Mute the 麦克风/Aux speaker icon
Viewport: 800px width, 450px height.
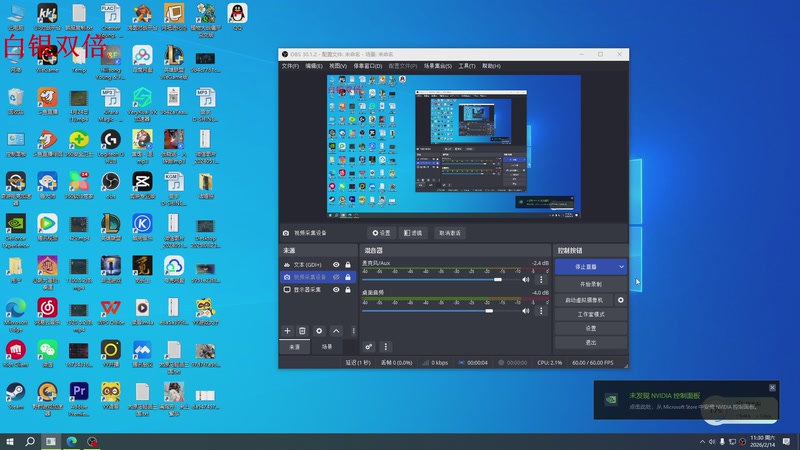(x=526, y=280)
